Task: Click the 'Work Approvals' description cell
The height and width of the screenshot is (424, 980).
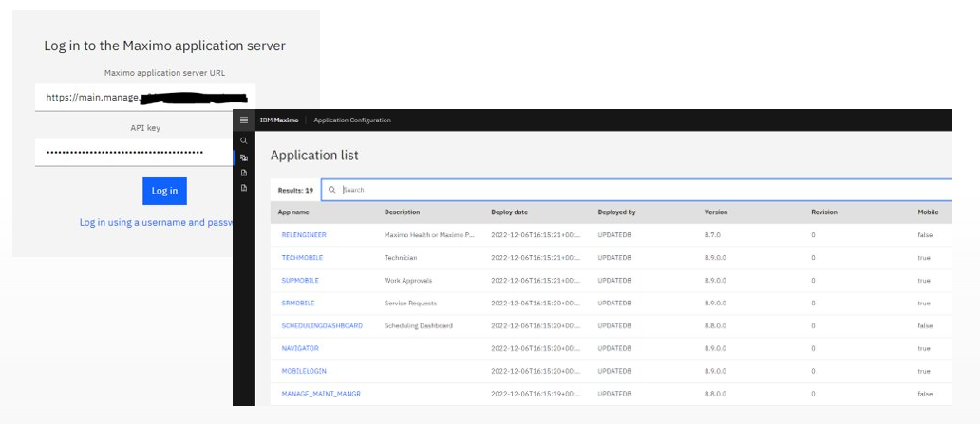Action: coord(408,281)
